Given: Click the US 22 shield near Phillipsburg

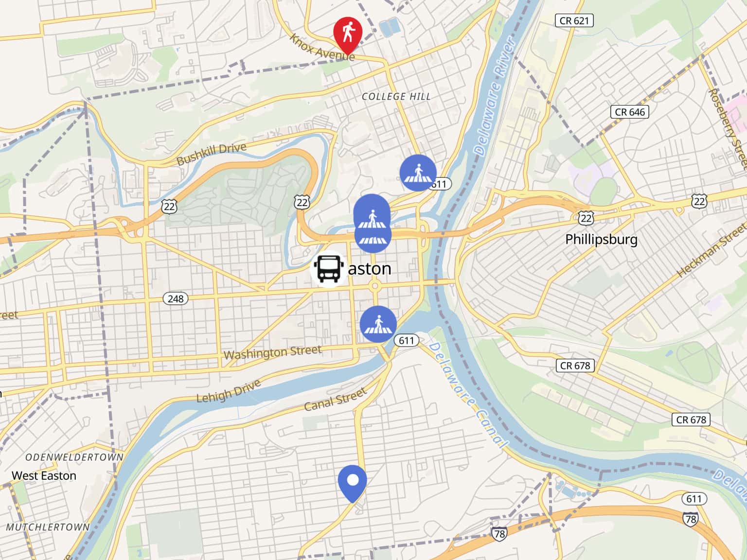Looking at the screenshot, I should click(x=586, y=217).
